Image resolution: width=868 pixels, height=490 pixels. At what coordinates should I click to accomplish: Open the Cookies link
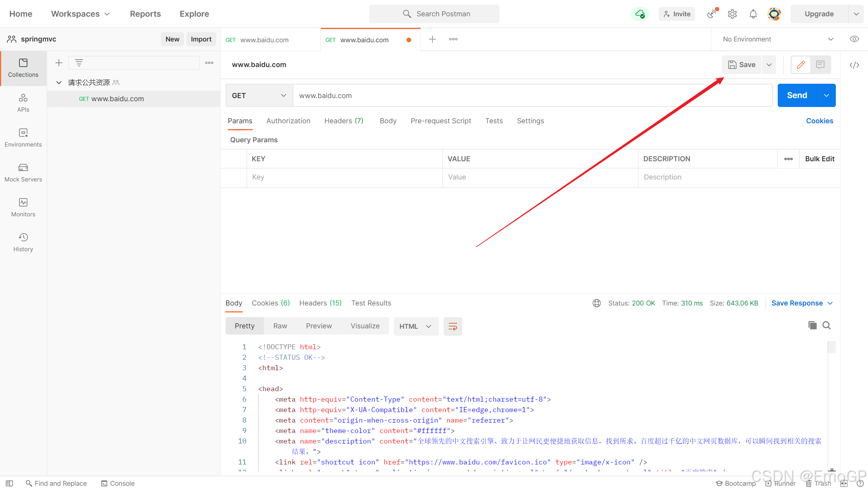pos(819,121)
